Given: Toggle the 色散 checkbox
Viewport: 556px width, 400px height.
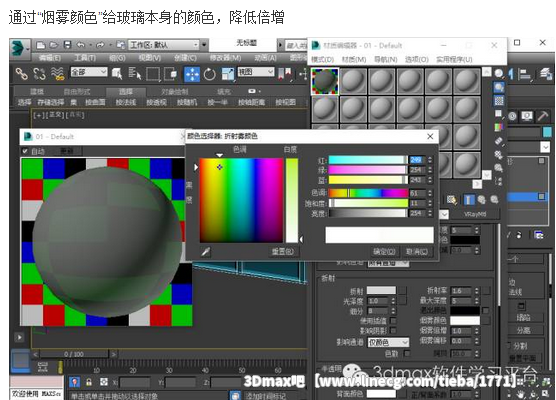Looking at the screenshot, I should pyautogui.click(x=407, y=353).
